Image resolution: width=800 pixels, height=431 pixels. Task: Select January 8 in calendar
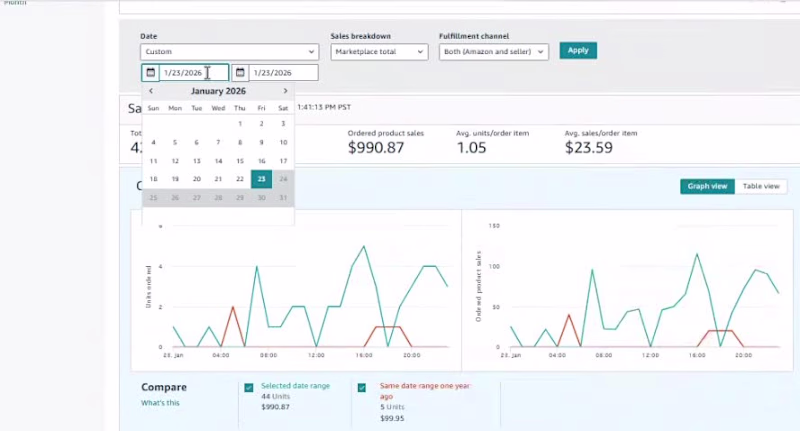click(x=240, y=142)
